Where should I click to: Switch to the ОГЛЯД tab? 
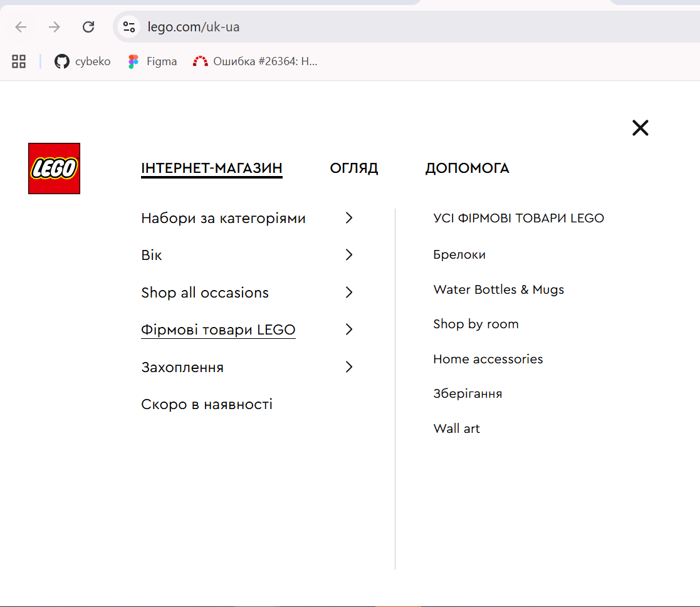[x=354, y=169]
